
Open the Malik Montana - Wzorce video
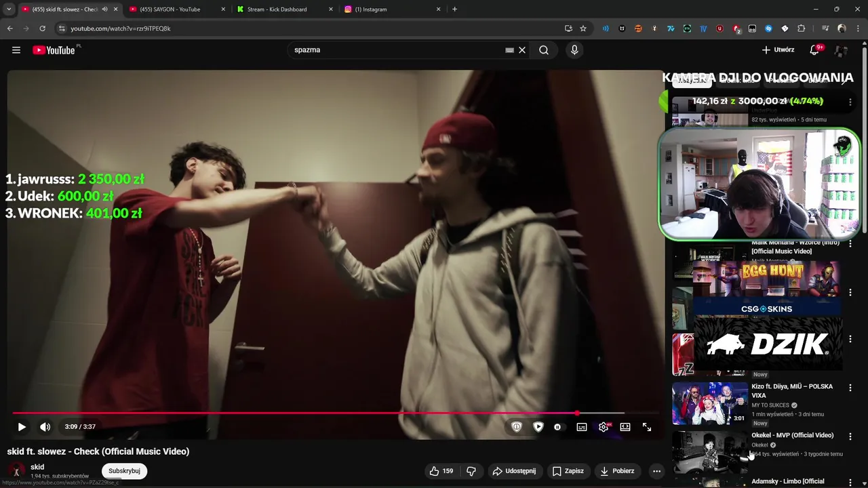[795, 247]
